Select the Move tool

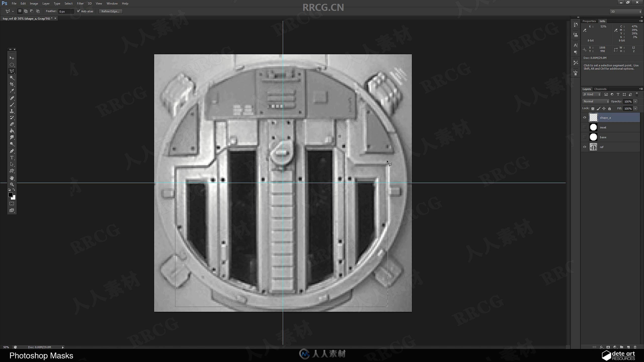point(12,58)
